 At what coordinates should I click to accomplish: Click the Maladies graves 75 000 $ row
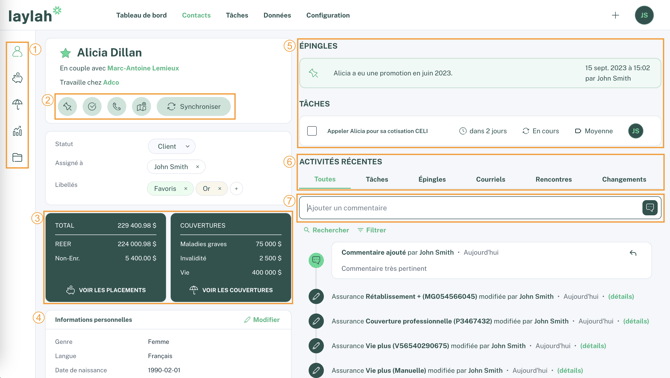(231, 244)
